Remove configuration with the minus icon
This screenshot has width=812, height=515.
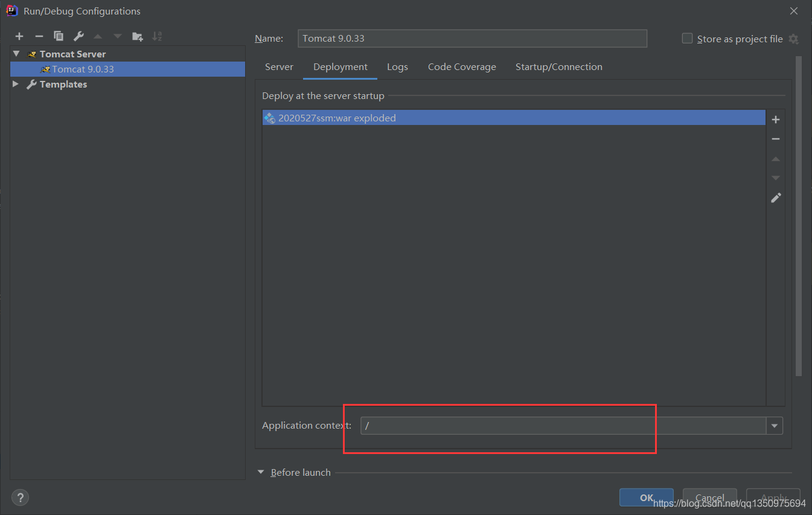[39, 36]
